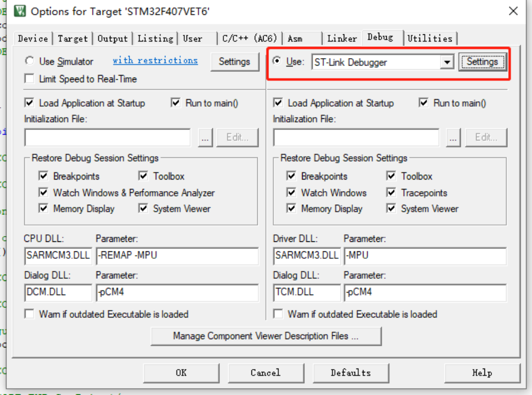Click simulator Dialog DLL parameter -pCM4 field
The height and width of the screenshot is (395, 532).
coord(178,292)
